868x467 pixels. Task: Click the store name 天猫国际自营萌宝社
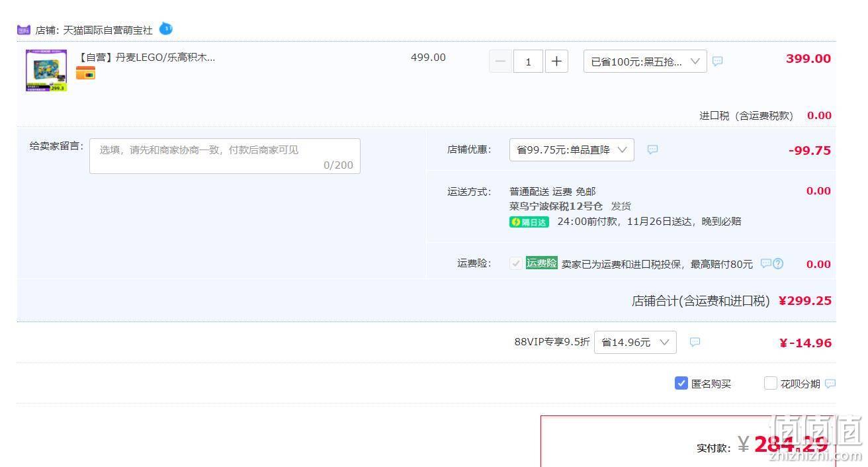108,30
